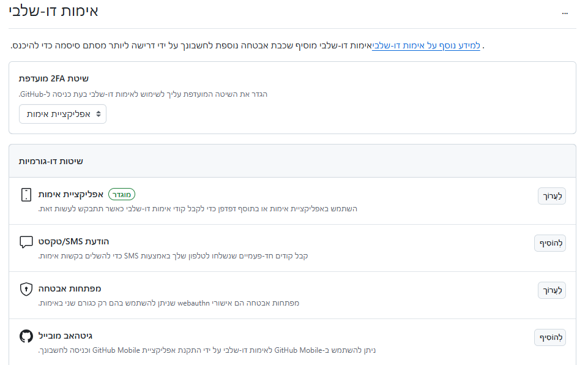
Task: Click the GitHub Mobile octocat icon
Action: [26, 336]
